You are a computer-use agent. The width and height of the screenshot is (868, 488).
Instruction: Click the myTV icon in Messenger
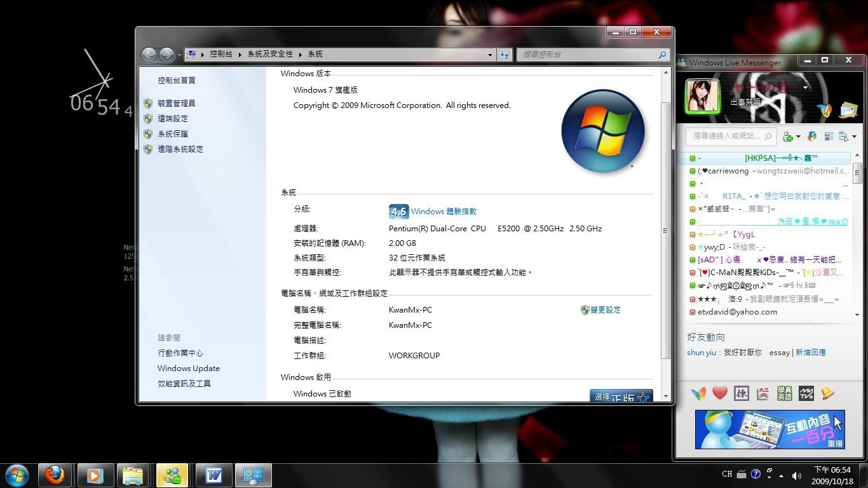(x=806, y=394)
